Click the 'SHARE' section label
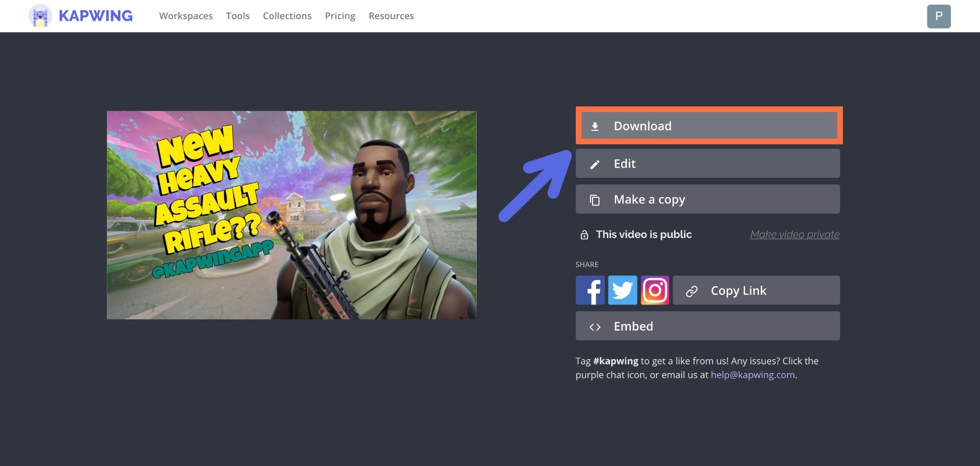This screenshot has height=466, width=980. coord(587,264)
